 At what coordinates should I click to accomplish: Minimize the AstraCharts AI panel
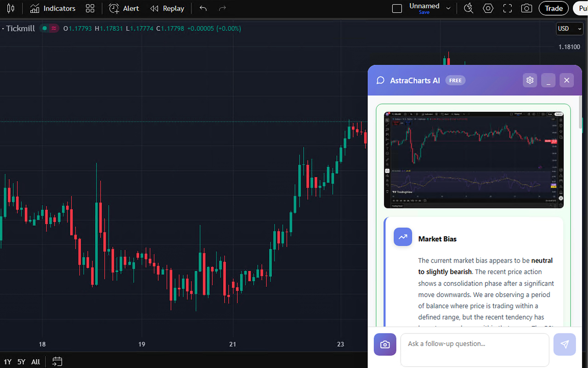[548, 80]
